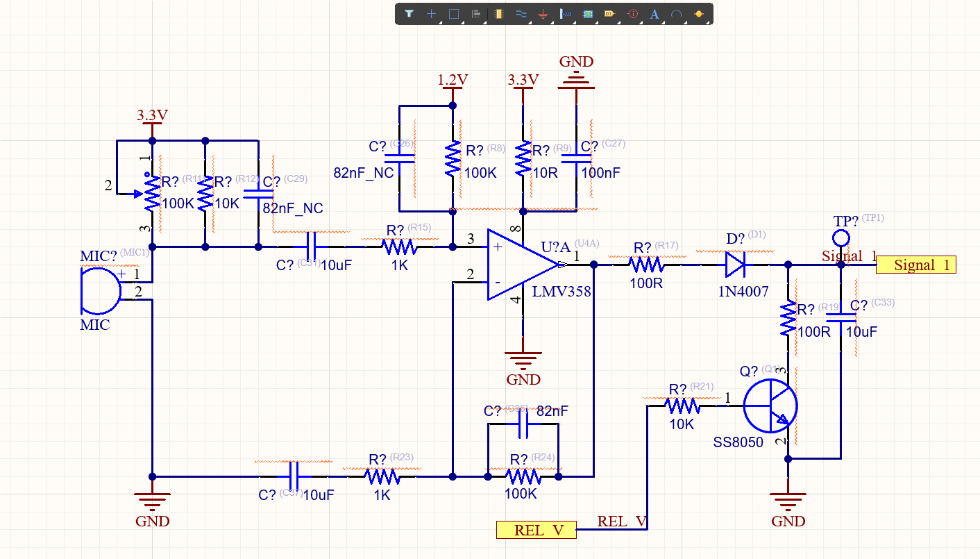980x559 pixels.
Task: Select the REL_V yellow port
Action: click(537, 530)
